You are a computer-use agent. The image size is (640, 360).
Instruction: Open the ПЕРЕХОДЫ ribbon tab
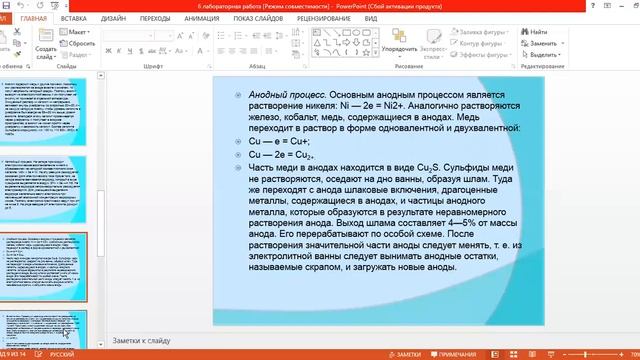[155, 18]
